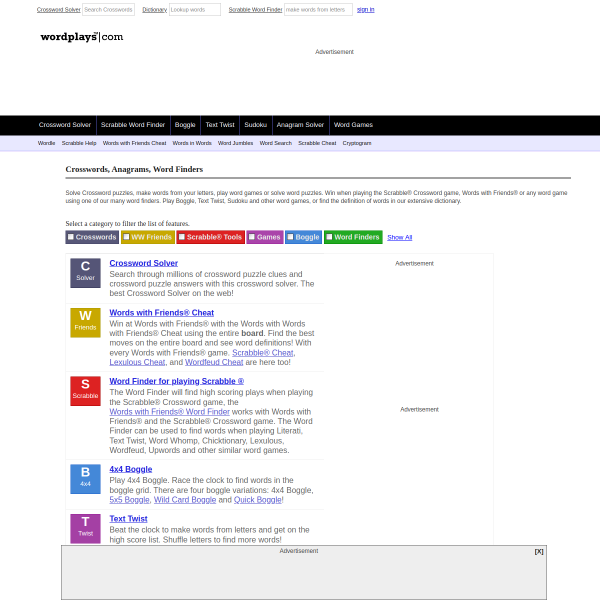600x600 pixels.
Task: Open the 5x5 Boggle link
Action: click(x=129, y=500)
